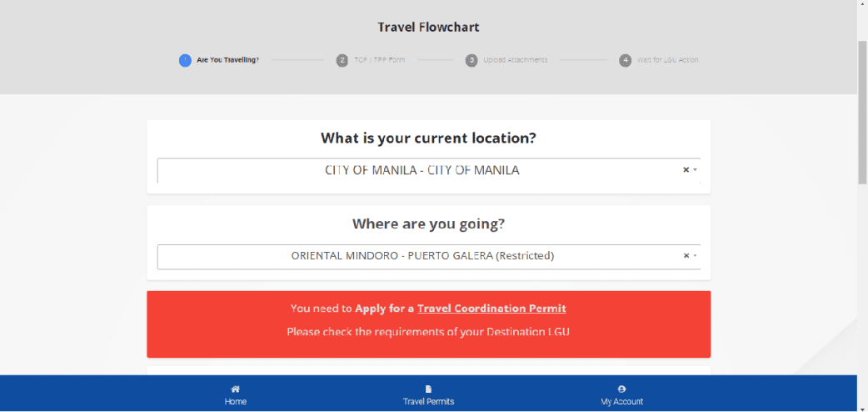Screen dimensions: 868x412
Task: Expand the current location dropdown arrow
Action: point(695,170)
